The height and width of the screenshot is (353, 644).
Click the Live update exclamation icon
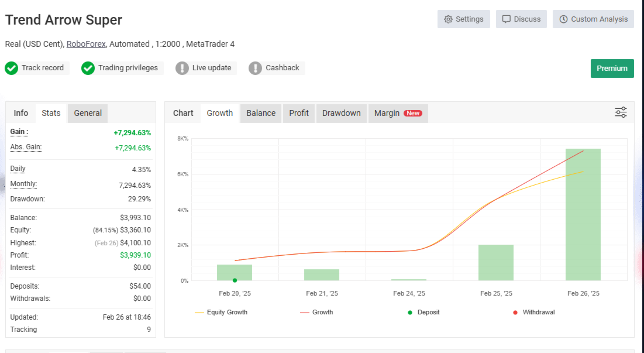tap(182, 68)
